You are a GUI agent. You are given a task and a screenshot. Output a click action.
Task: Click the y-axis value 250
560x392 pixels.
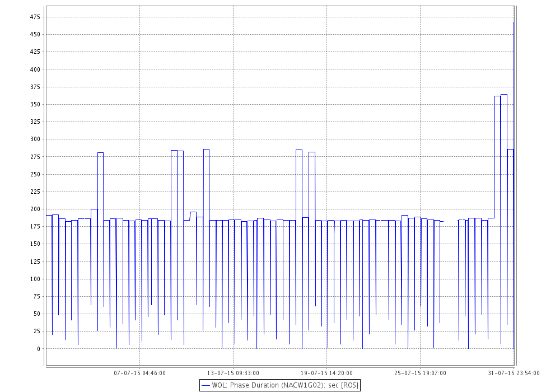[x=35, y=174]
